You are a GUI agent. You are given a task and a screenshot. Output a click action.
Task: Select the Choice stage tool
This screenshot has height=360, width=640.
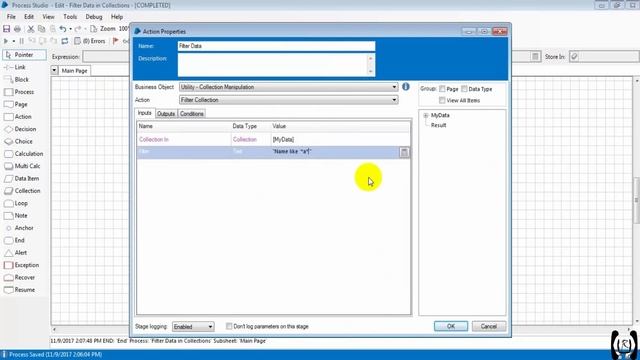pyautogui.click(x=18, y=142)
